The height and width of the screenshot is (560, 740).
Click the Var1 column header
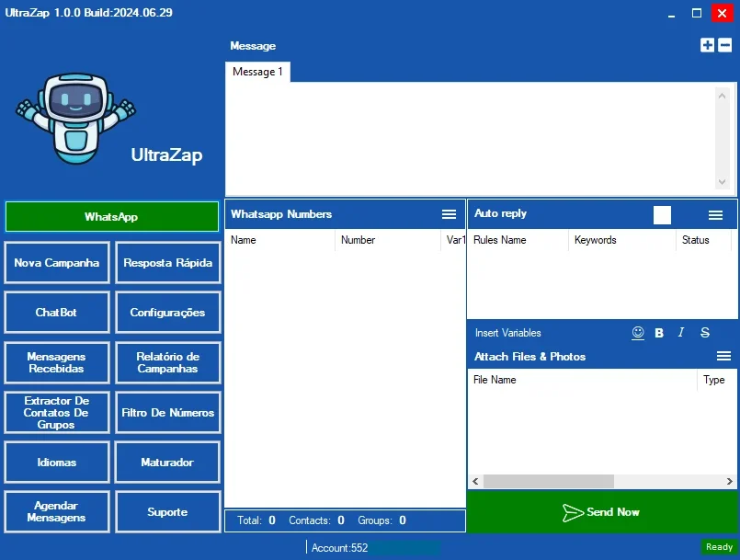click(453, 240)
